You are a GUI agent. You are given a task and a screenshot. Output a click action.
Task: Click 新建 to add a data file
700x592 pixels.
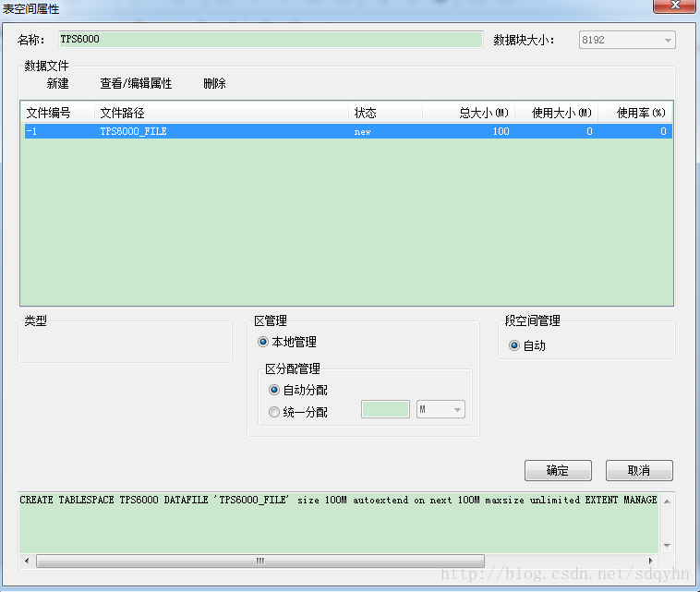tap(57, 83)
